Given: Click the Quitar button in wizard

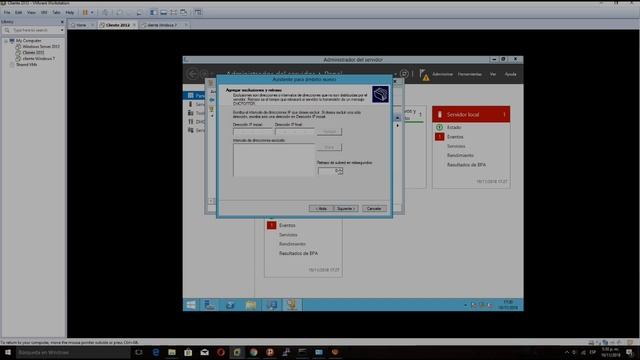Looking at the screenshot, I should pyautogui.click(x=329, y=147).
